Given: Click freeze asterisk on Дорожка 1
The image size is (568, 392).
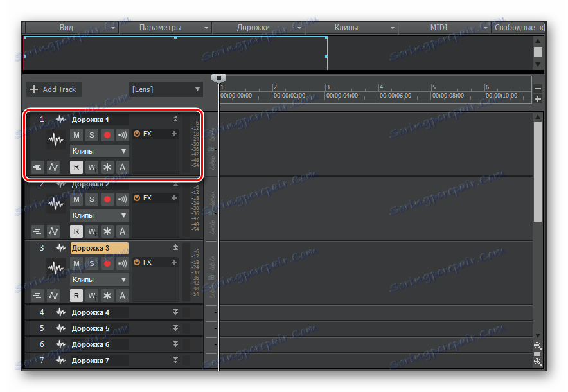Looking at the screenshot, I should coord(107,167).
